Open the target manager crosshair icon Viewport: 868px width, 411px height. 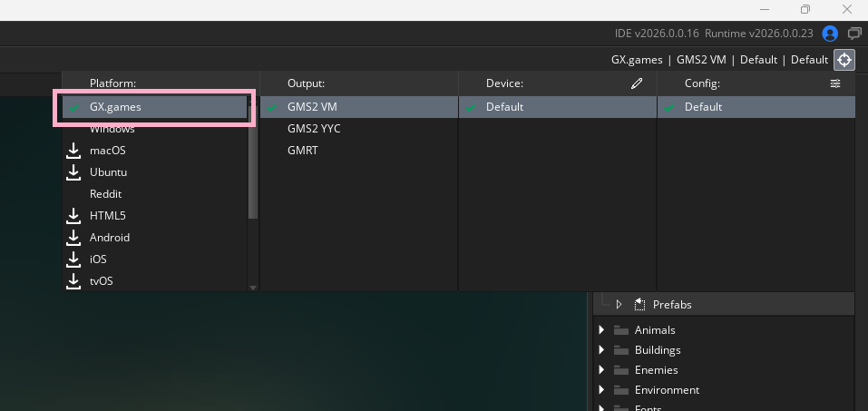[x=844, y=60]
